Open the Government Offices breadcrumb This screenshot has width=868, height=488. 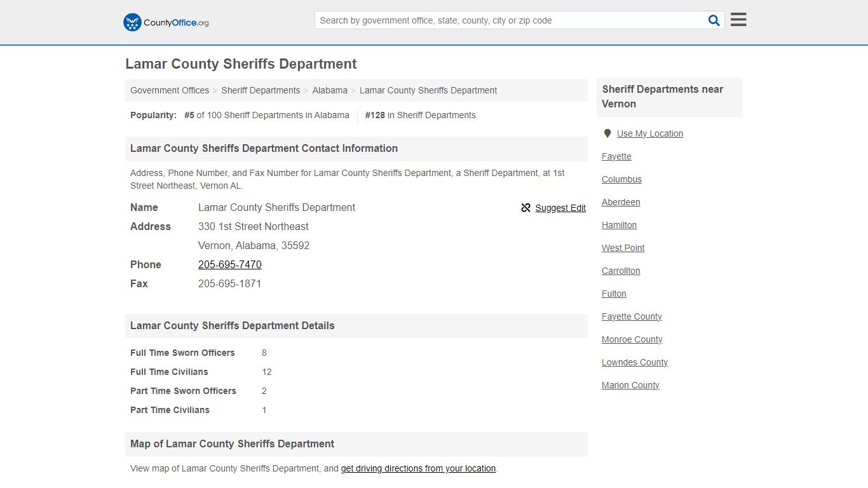pyautogui.click(x=170, y=90)
